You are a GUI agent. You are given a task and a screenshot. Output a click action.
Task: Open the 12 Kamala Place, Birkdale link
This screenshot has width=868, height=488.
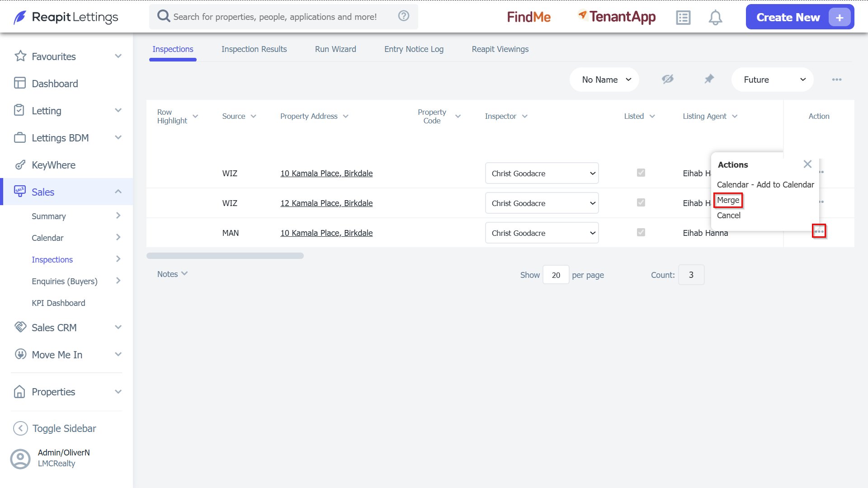coord(326,203)
